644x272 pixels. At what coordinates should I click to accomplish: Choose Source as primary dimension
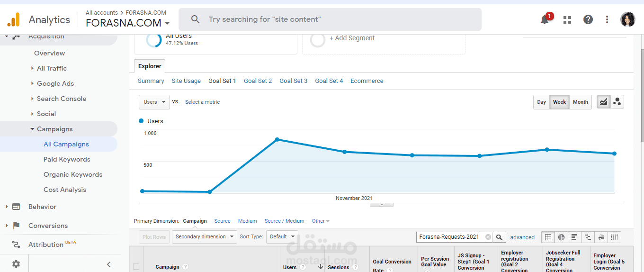coord(222,221)
